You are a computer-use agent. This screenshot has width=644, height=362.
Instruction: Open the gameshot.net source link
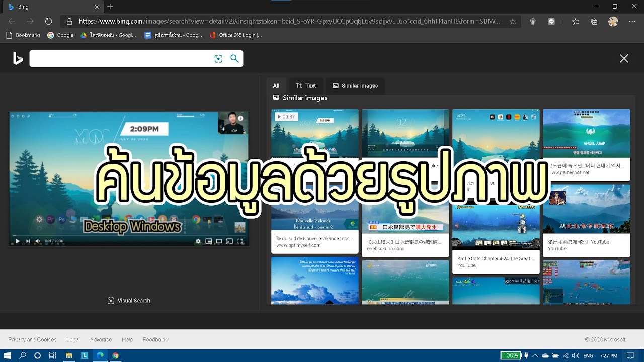569,172
